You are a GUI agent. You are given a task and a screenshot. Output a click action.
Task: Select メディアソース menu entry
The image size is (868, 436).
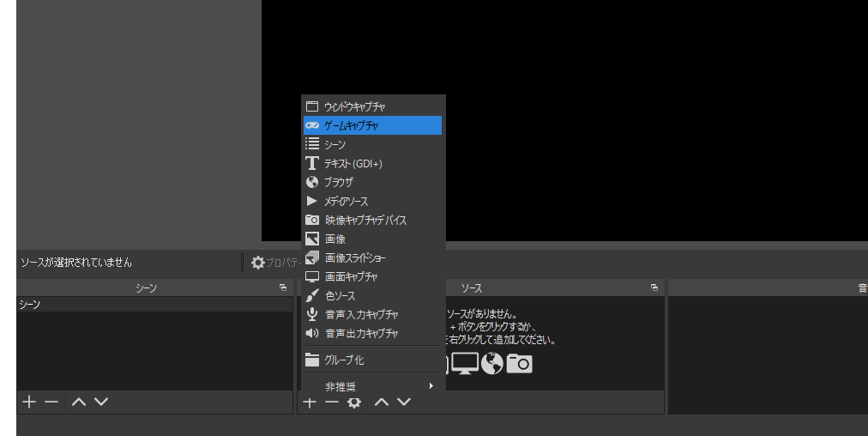pos(372,201)
